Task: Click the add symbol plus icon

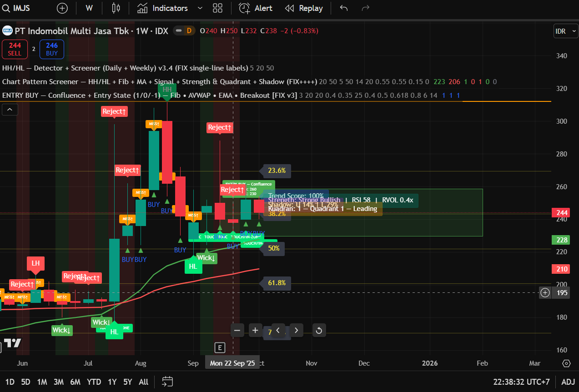Action: pyautogui.click(x=62, y=8)
